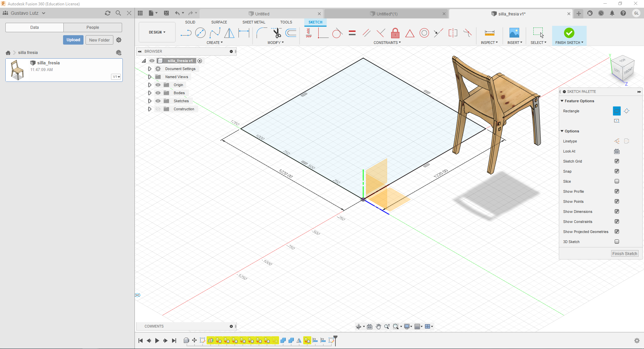Switch to the SURFACE ribbon tab

219,22
